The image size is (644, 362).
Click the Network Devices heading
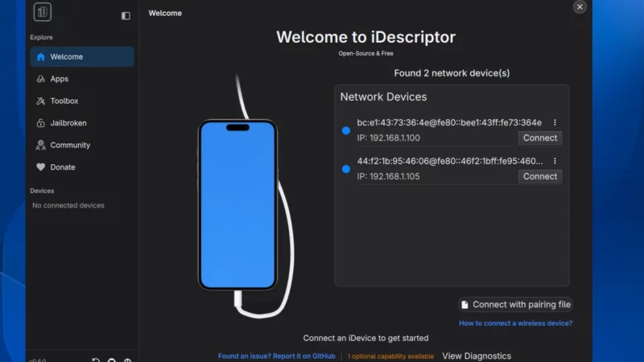pyautogui.click(x=383, y=97)
